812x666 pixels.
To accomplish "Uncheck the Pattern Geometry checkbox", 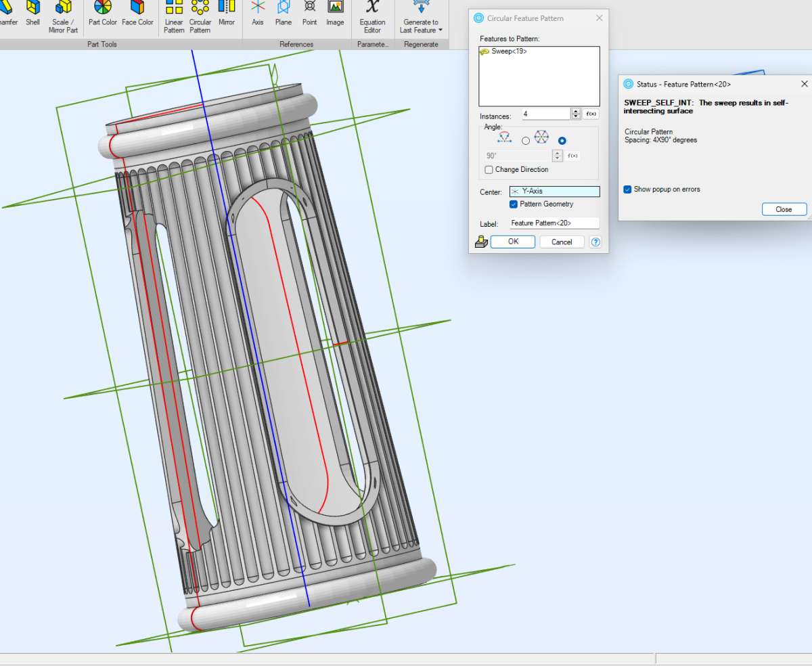I will pos(514,204).
